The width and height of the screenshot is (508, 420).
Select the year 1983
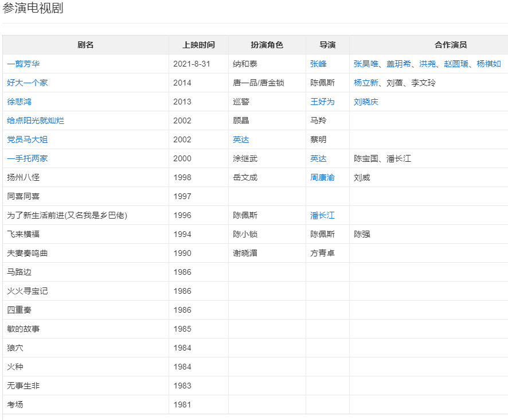pos(182,386)
